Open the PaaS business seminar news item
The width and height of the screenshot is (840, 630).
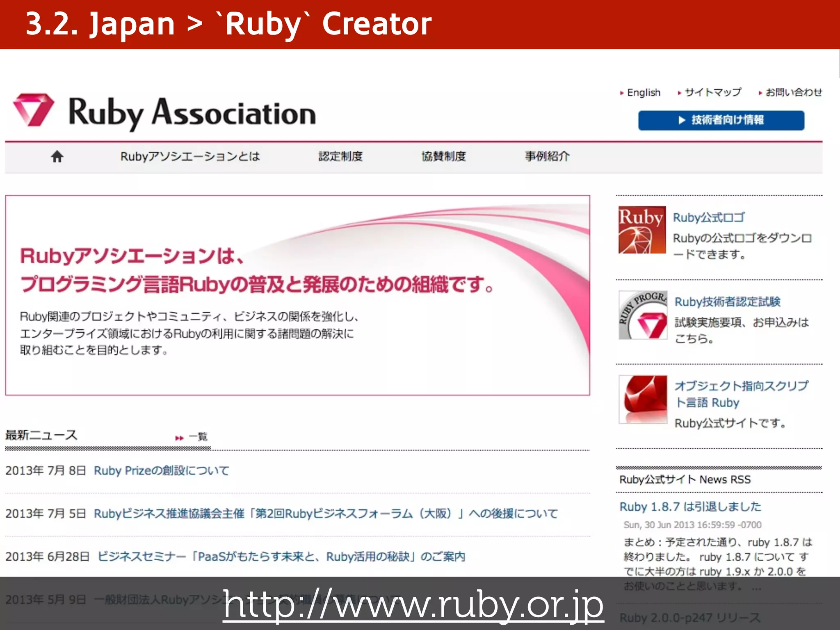pyautogui.click(x=281, y=557)
